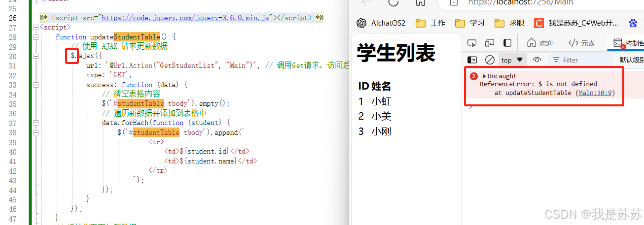The width and height of the screenshot is (644, 225).
Task: Open the jquery-3.6.0.min.js URL link
Action: pyautogui.click(x=185, y=18)
